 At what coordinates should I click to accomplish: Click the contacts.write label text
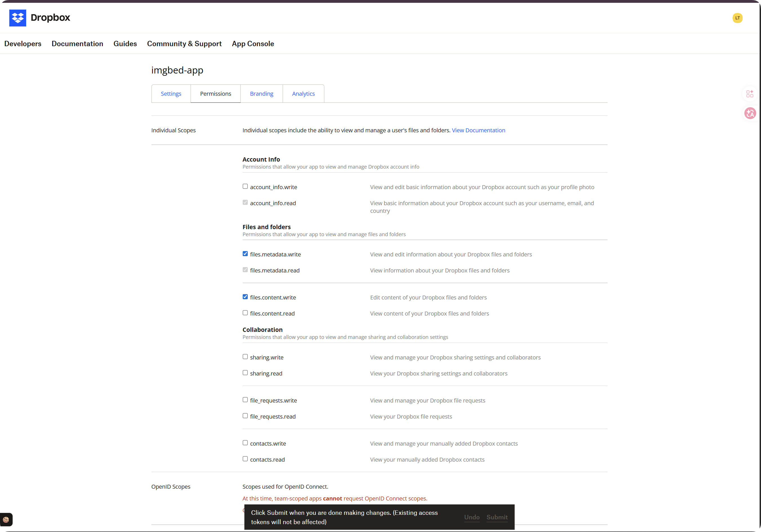[268, 444]
